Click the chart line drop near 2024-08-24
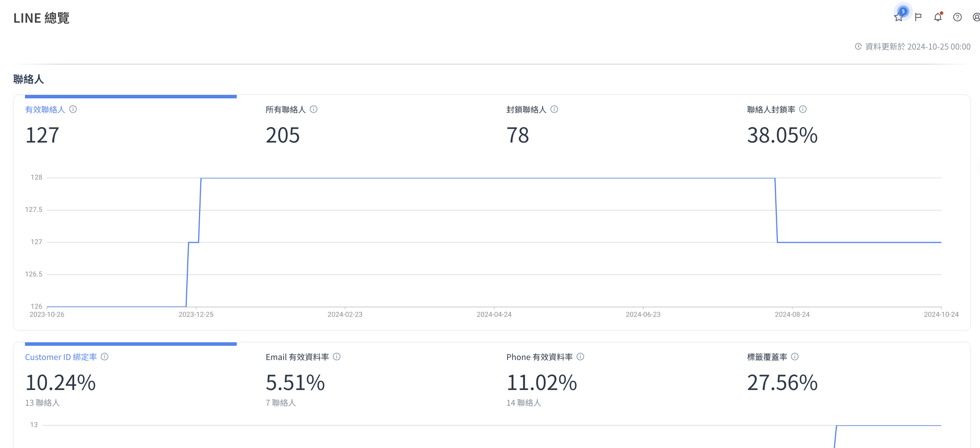The height and width of the screenshot is (448, 980). coord(776,211)
